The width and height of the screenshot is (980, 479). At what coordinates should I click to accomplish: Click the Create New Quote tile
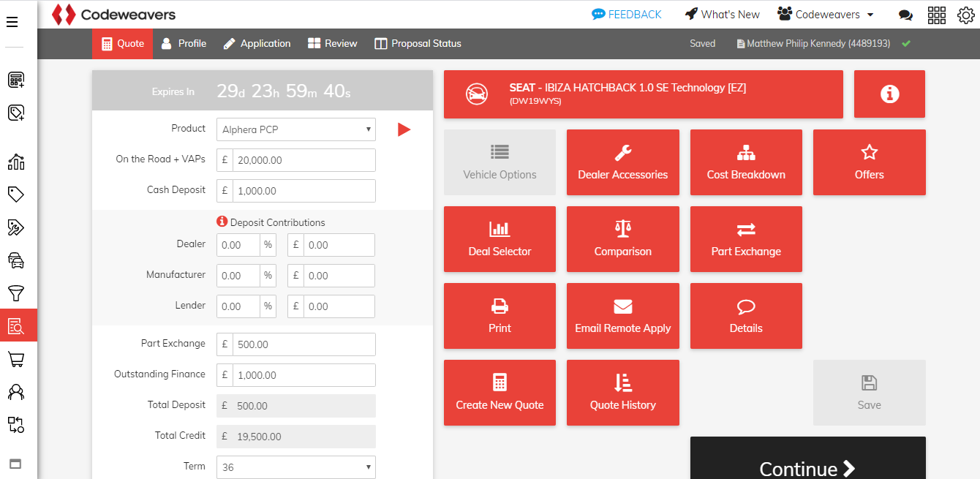500,393
